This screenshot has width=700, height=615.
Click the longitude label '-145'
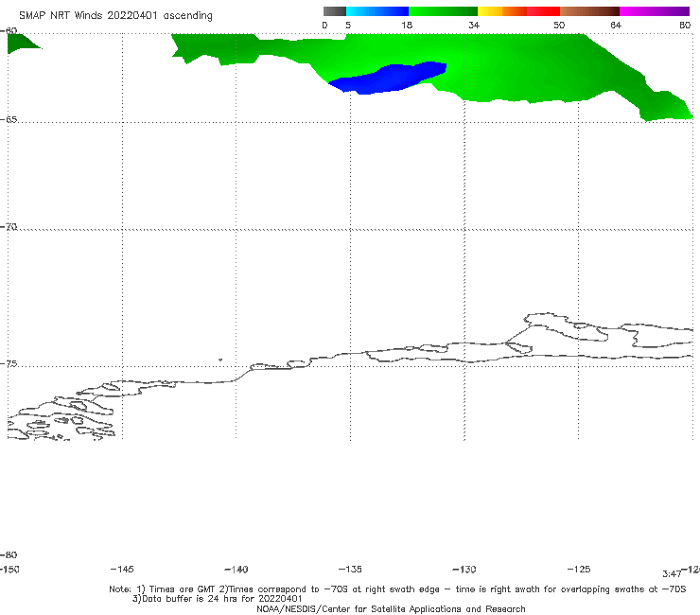point(122,569)
